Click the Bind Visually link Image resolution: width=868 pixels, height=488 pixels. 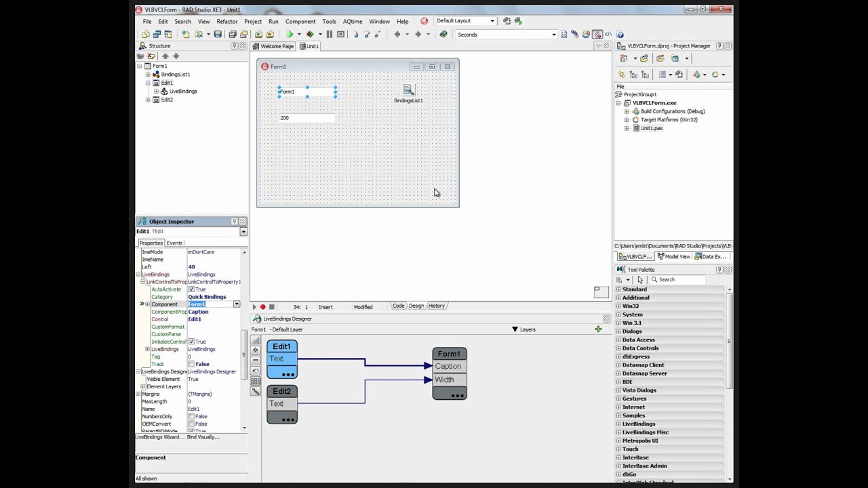(x=203, y=437)
